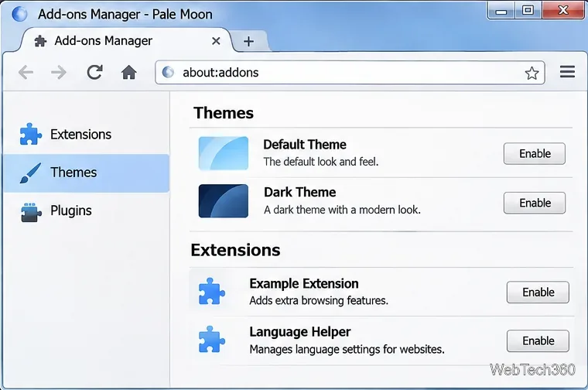Open a new tab with plus button
This screenshot has width=588, height=390.
[248, 41]
